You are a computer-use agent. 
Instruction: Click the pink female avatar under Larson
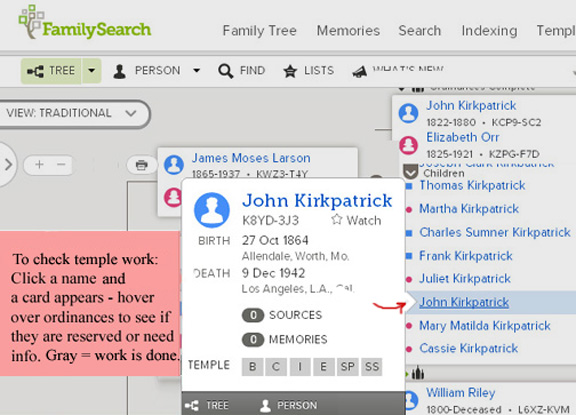click(x=173, y=197)
